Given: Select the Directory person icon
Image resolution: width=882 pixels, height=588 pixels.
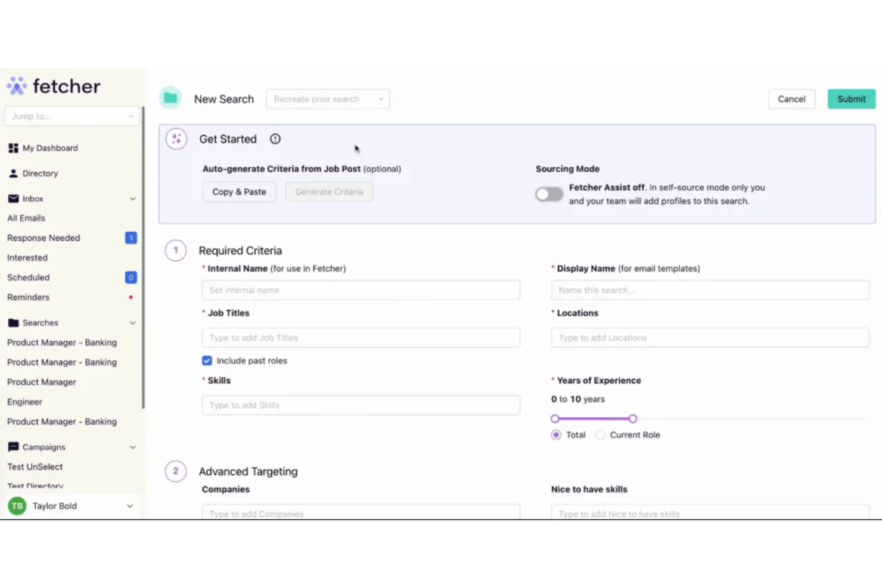Looking at the screenshot, I should pos(13,173).
